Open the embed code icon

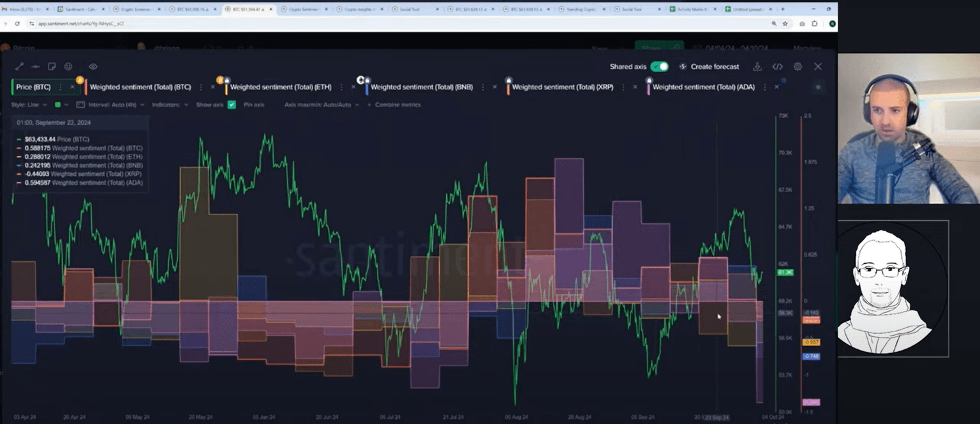[x=777, y=66]
